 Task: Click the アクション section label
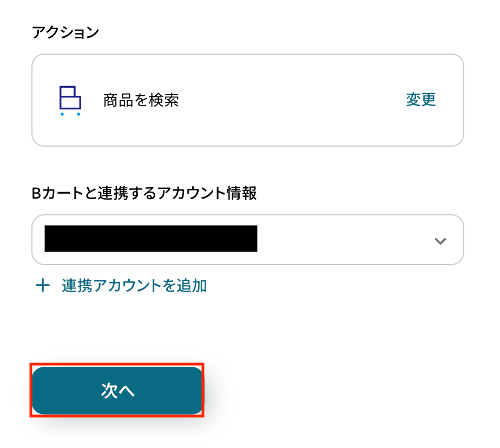click(65, 32)
